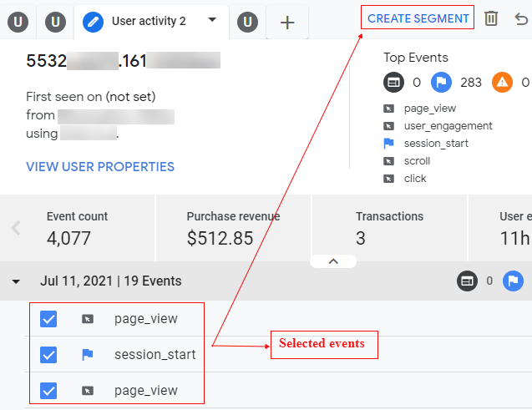Select the User activity 2 tab
Screen dimensions: 532x410
pos(151,22)
